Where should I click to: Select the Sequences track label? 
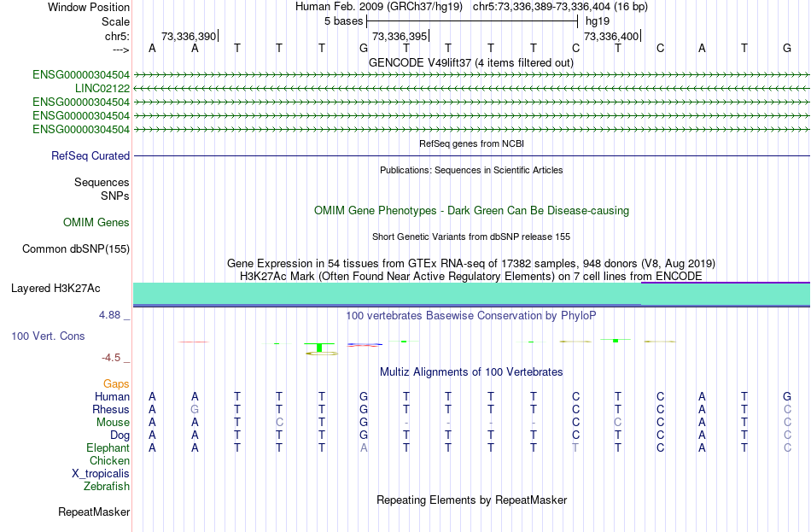[102, 182]
